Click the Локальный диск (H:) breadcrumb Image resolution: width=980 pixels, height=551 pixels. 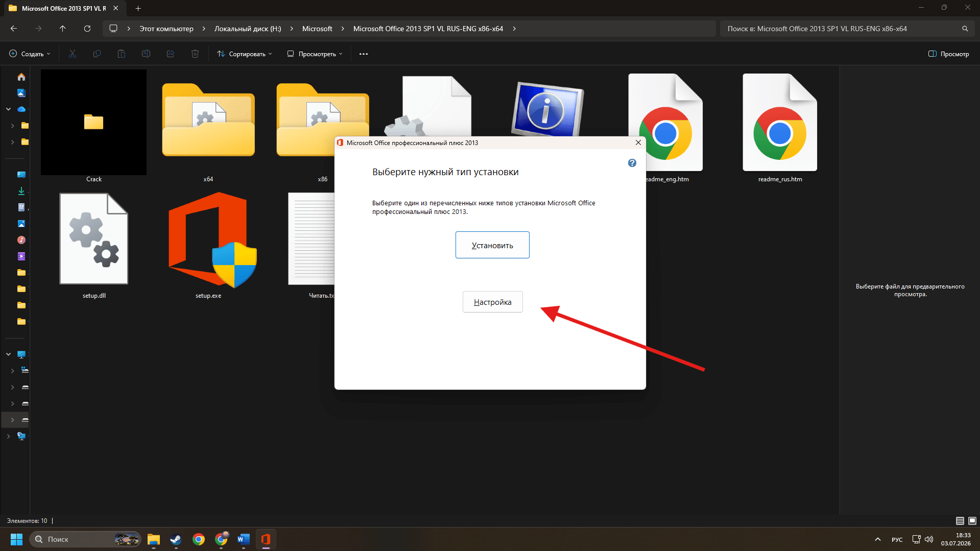point(248,29)
